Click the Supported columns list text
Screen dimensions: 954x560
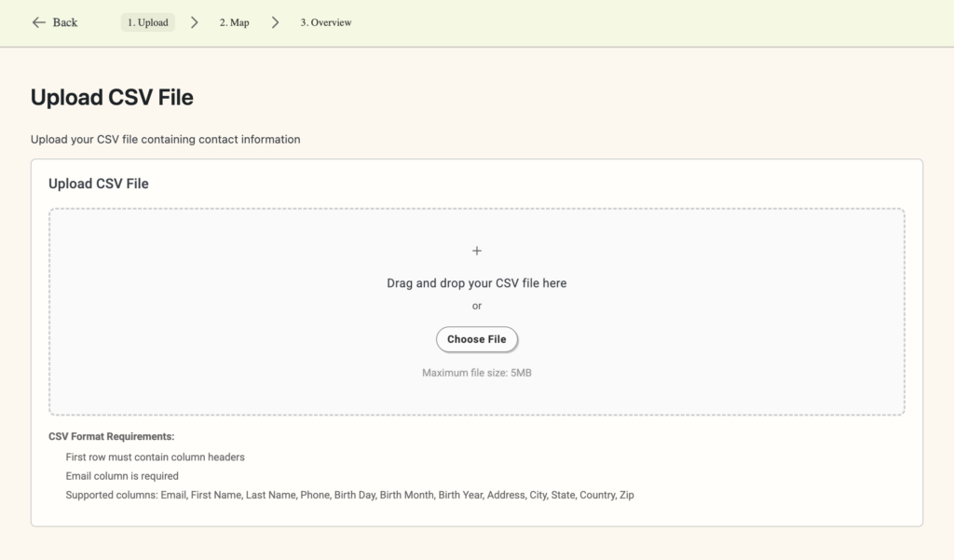pyautogui.click(x=348, y=495)
